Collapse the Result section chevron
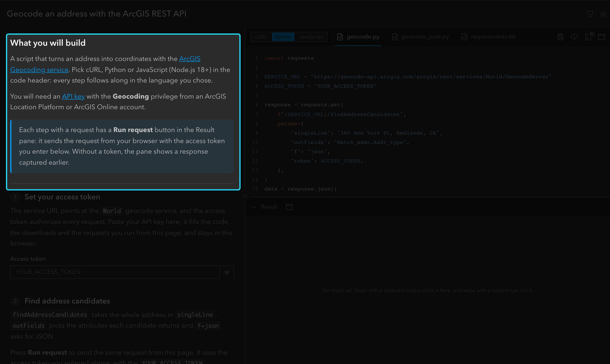Viewport: 610px width, 364px height. [x=254, y=207]
